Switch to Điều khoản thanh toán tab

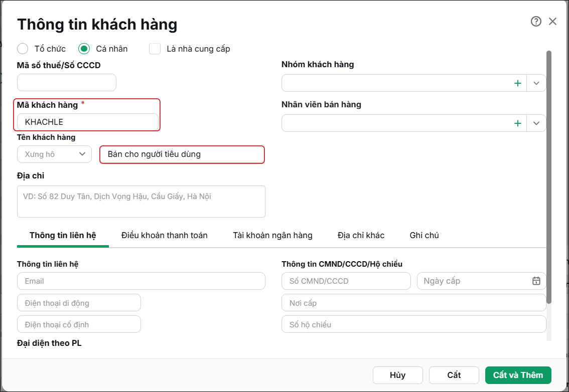[x=165, y=235]
